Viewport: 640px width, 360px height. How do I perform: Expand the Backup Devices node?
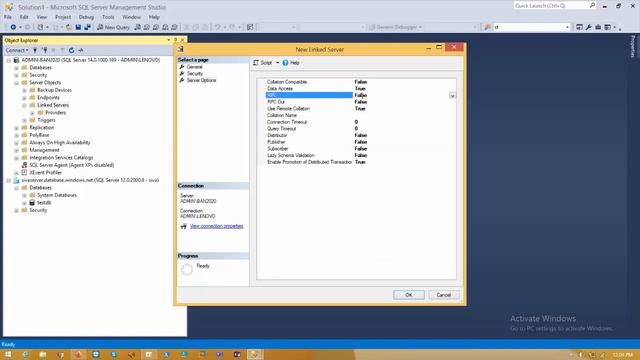click(24, 90)
